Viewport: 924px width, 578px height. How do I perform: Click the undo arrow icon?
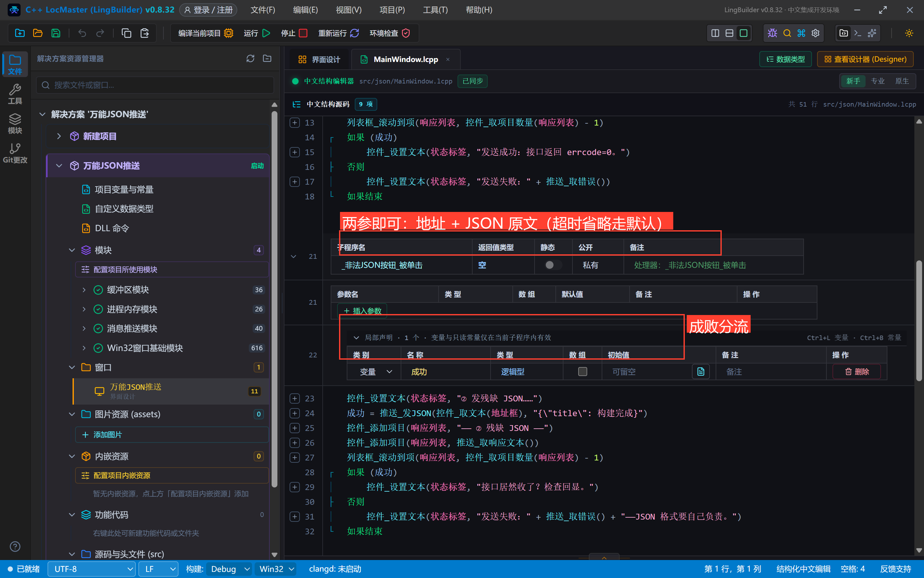point(82,33)
